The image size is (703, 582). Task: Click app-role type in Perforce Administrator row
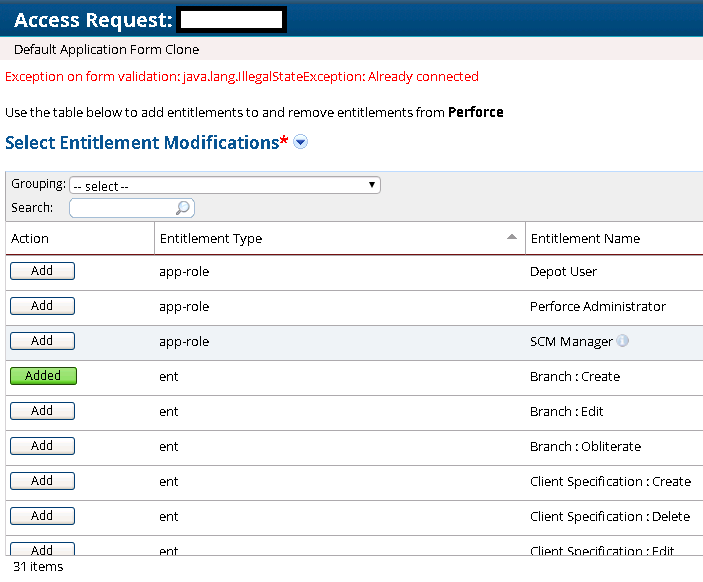pos(184,307)
